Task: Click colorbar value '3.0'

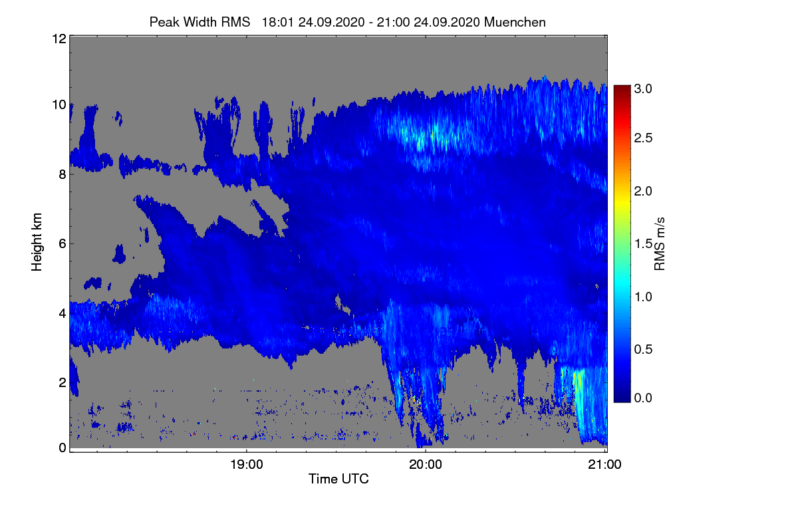Action: 644,88
